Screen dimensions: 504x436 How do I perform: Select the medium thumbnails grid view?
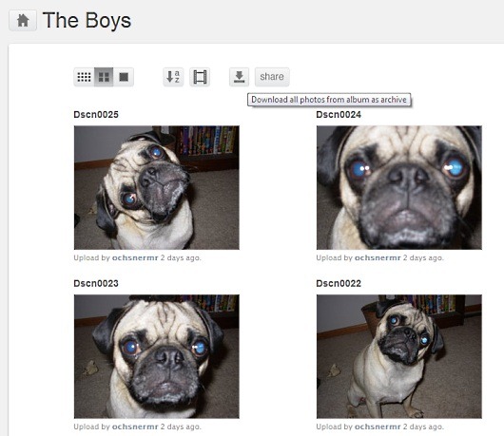[104, 77]
